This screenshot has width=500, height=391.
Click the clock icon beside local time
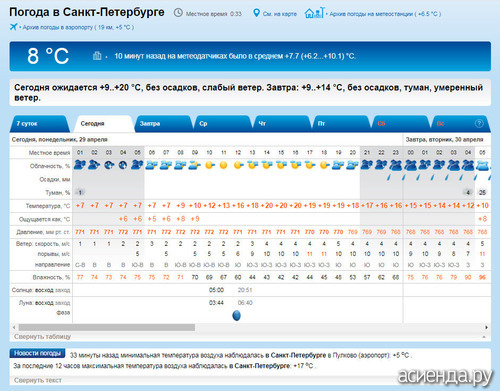(178, 13)
